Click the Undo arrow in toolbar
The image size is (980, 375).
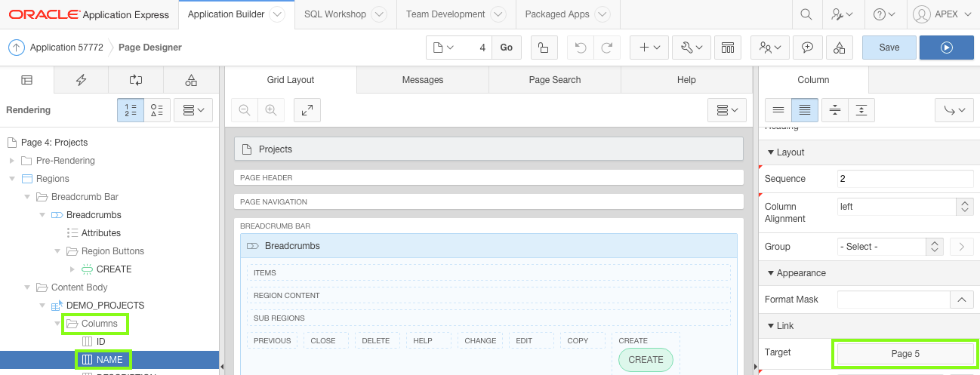tap(580, 48)
